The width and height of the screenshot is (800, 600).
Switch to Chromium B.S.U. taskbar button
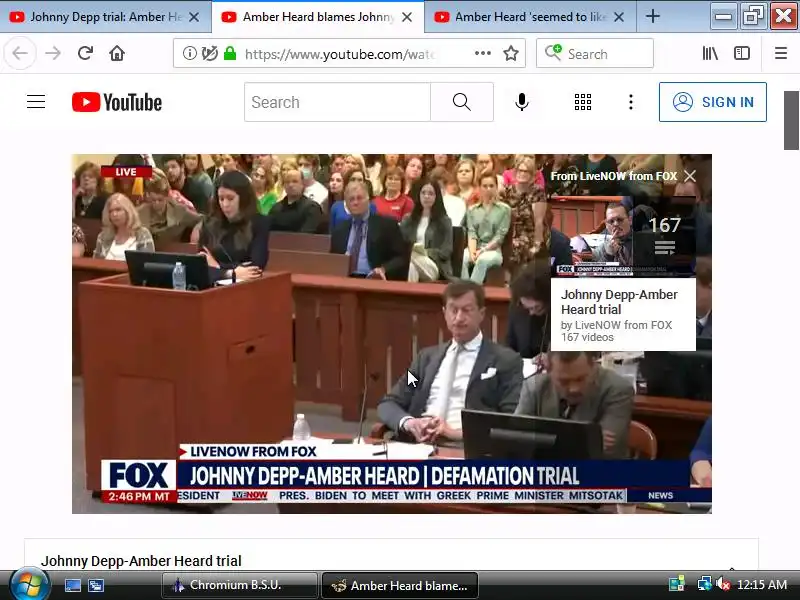(239, 585)
